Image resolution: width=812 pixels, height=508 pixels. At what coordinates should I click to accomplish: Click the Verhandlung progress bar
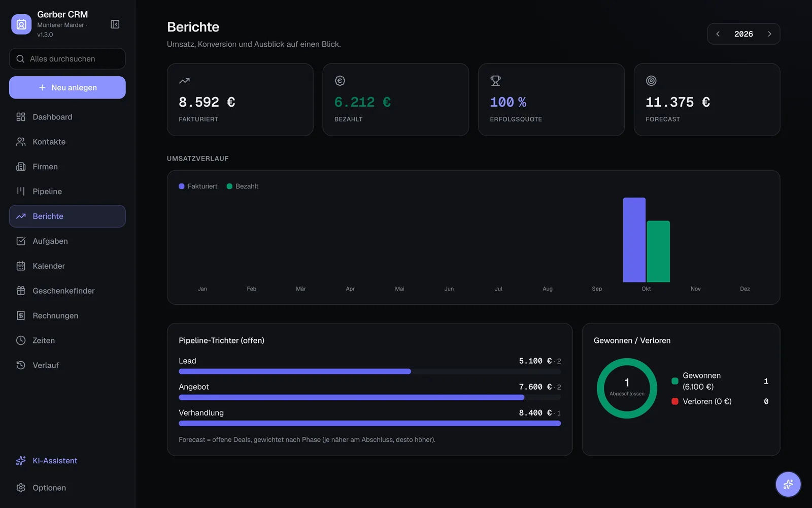coord(369,423)
